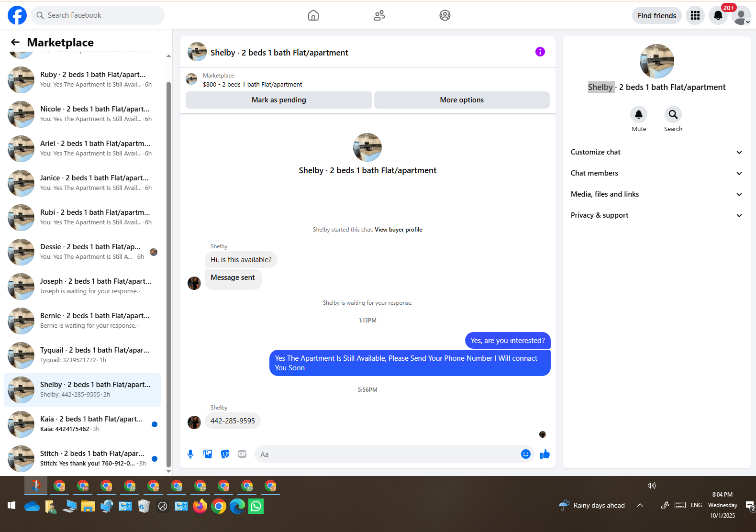
Task: Open the account profile avatar menu
Action: (741, 15)
